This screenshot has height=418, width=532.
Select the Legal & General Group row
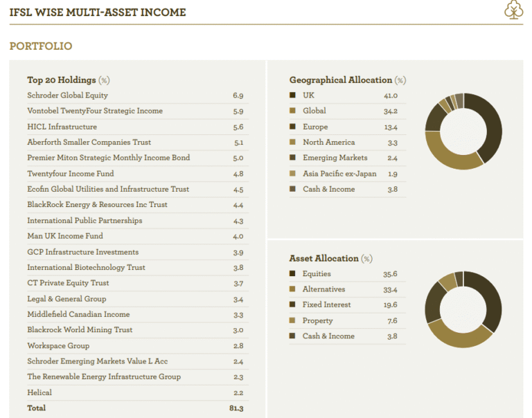(x=138, y=299)
